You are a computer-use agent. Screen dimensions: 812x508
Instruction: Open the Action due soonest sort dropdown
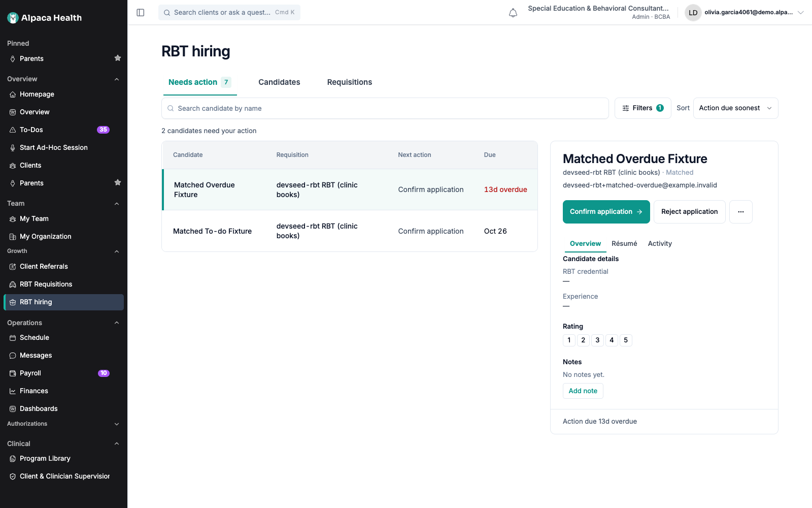click(x=735, y=108)
